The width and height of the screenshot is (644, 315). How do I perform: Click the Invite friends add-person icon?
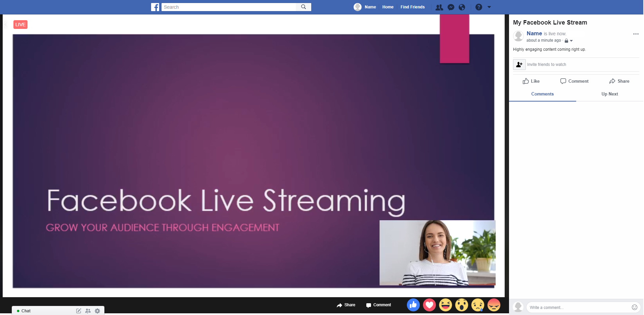click(519, 64)
